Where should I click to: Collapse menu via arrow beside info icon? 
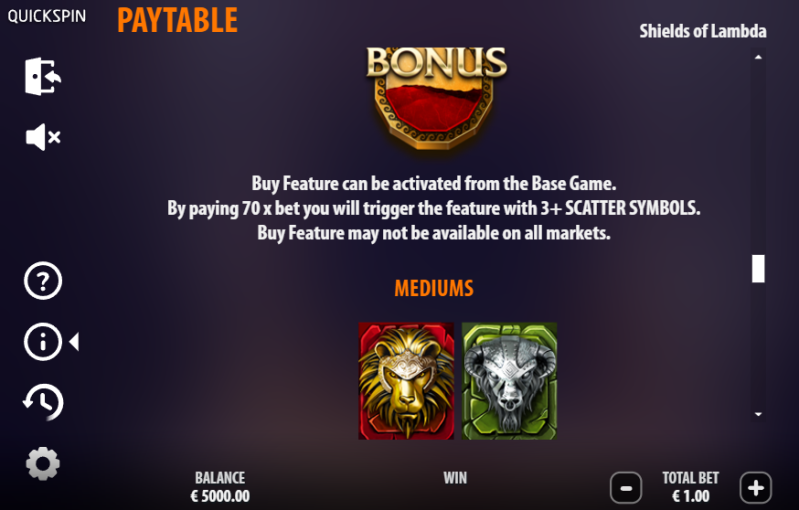point(74,342)
